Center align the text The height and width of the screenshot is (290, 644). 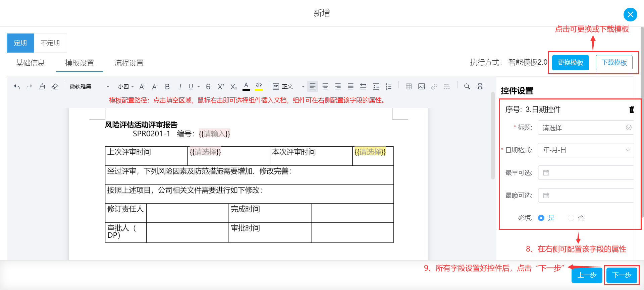pyautogui.click(x=325, y=86)
